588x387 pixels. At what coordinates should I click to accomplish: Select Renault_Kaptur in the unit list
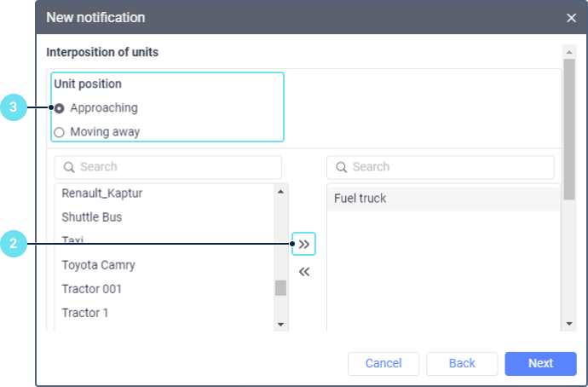pos(101,193)
